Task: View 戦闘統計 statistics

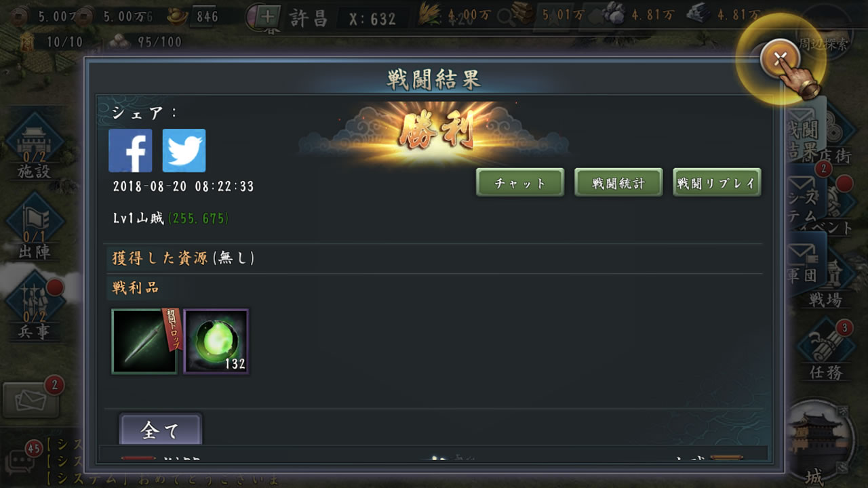Action: click(618, 183)
